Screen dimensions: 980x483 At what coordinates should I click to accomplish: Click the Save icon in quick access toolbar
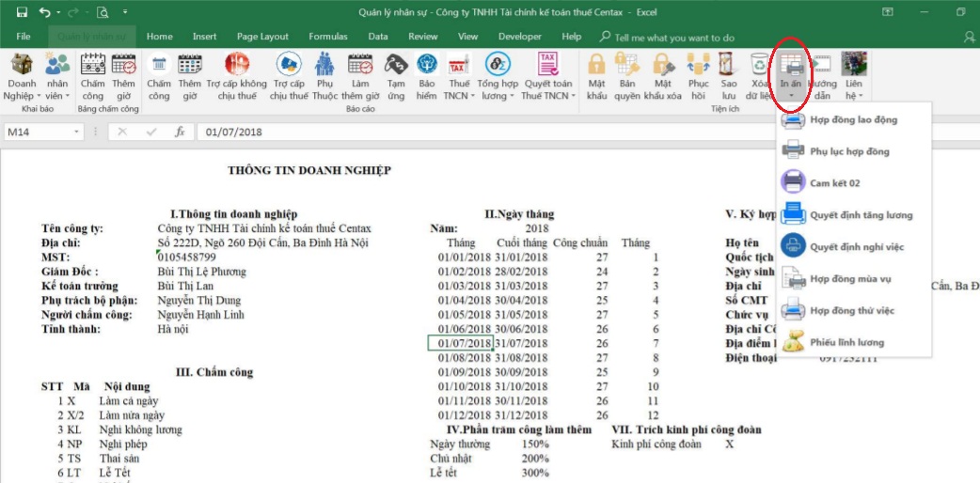(22, 12)
